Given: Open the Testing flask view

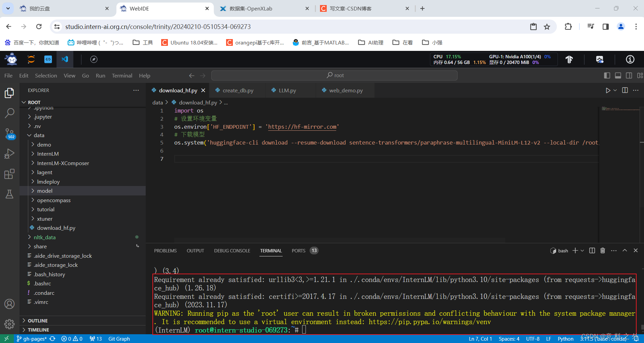Looking at the screenshot, I should pos(9,194).
